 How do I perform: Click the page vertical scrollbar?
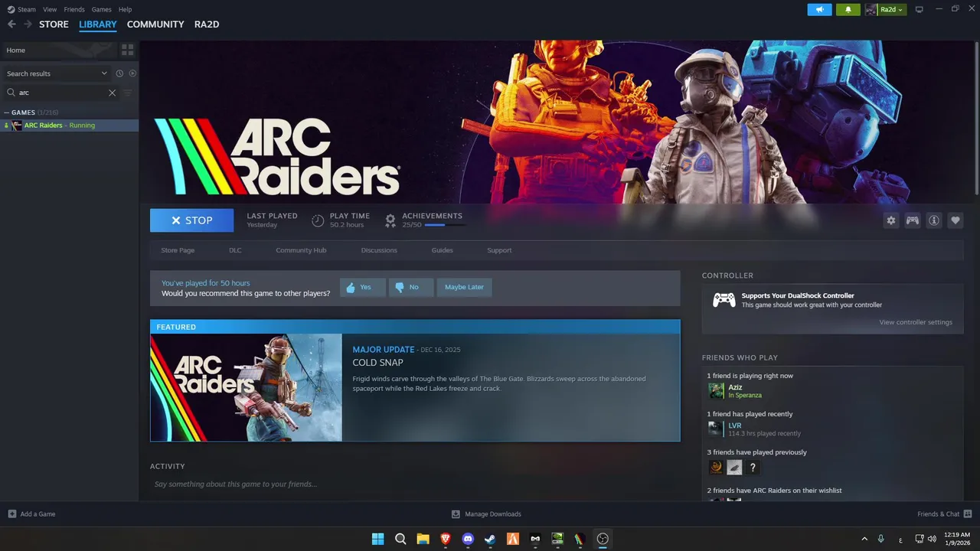976,119
